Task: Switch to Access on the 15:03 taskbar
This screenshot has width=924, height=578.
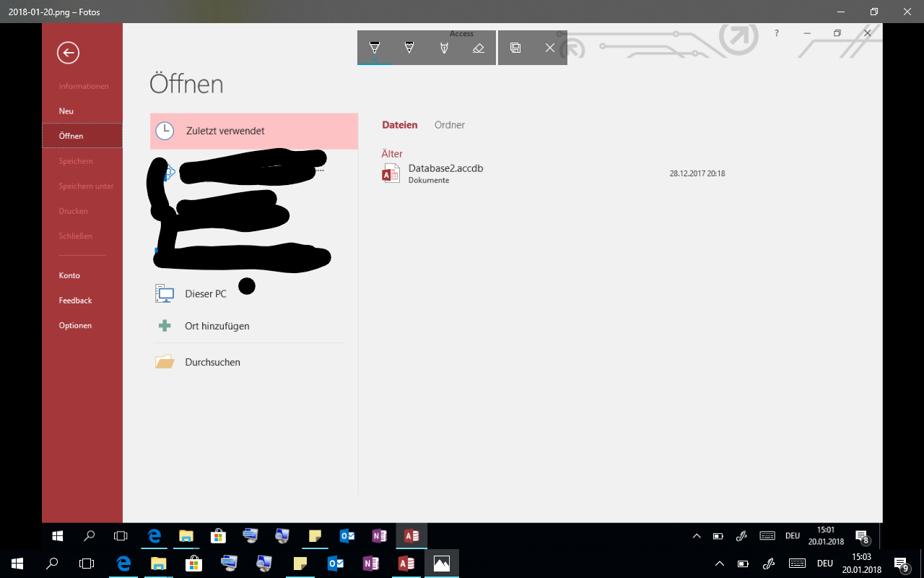Action: coord(406,564)
